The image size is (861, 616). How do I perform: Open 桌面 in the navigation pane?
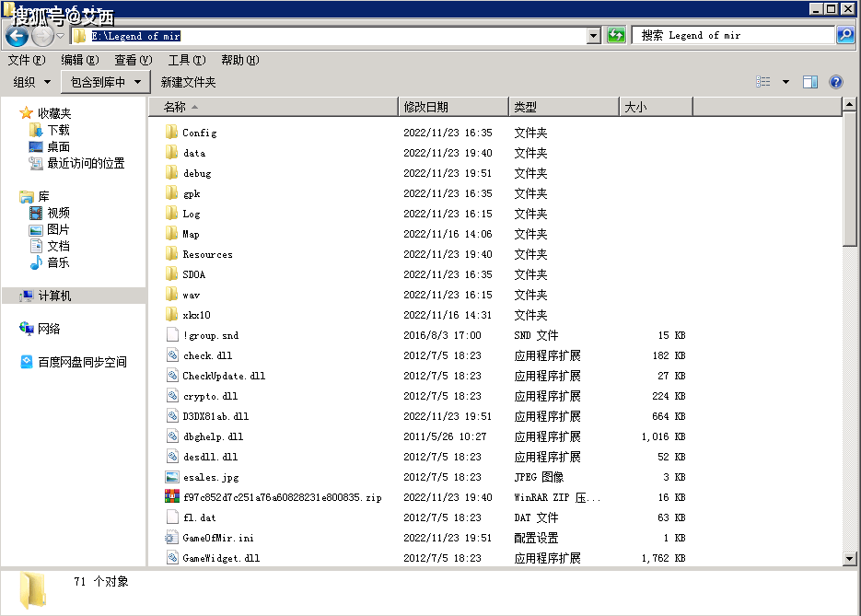58,146
